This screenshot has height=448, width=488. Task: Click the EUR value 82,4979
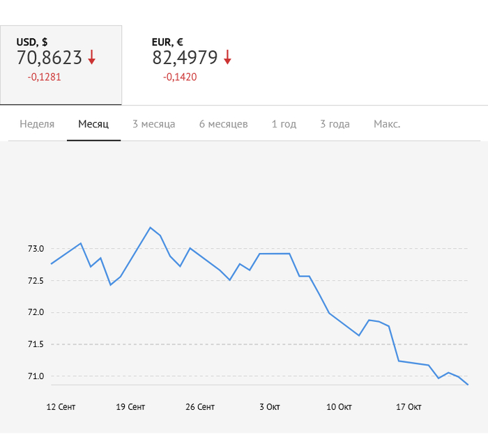click(185, 58)
